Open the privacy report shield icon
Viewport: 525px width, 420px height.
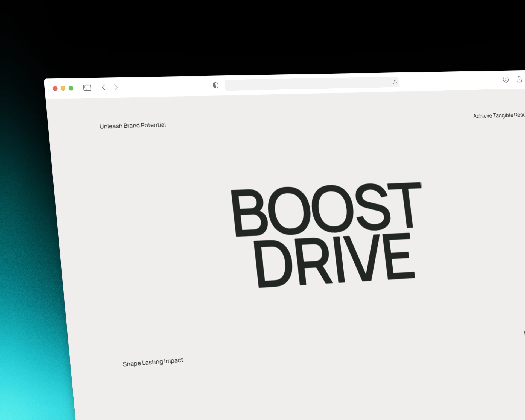click(215, 85)
